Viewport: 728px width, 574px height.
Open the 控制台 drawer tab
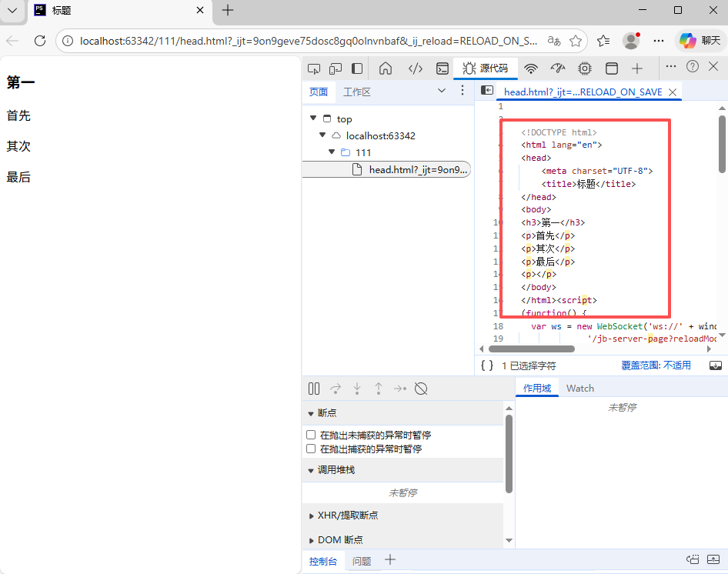pos(323,561)
